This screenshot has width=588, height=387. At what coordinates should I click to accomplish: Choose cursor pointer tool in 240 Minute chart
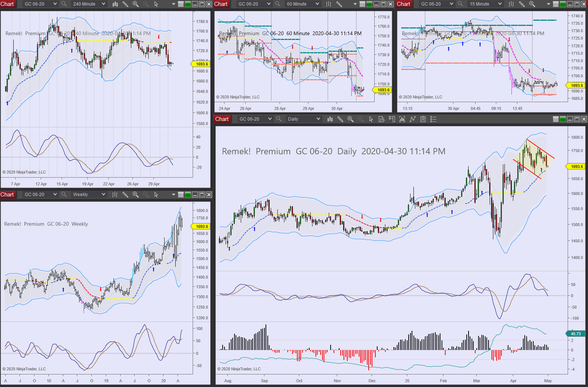[x=156, y=4]
